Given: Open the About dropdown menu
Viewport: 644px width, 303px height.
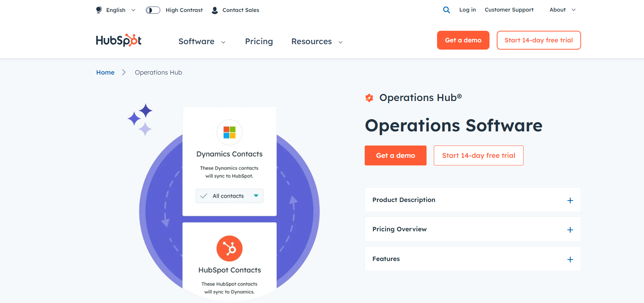Looking at the screenshot, I should [563, 10].
